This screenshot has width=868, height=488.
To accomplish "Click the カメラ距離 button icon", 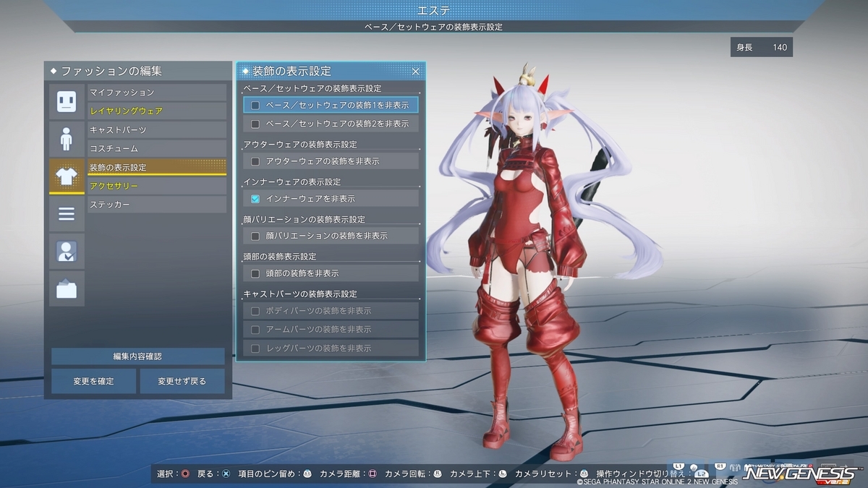I will 373,474.
